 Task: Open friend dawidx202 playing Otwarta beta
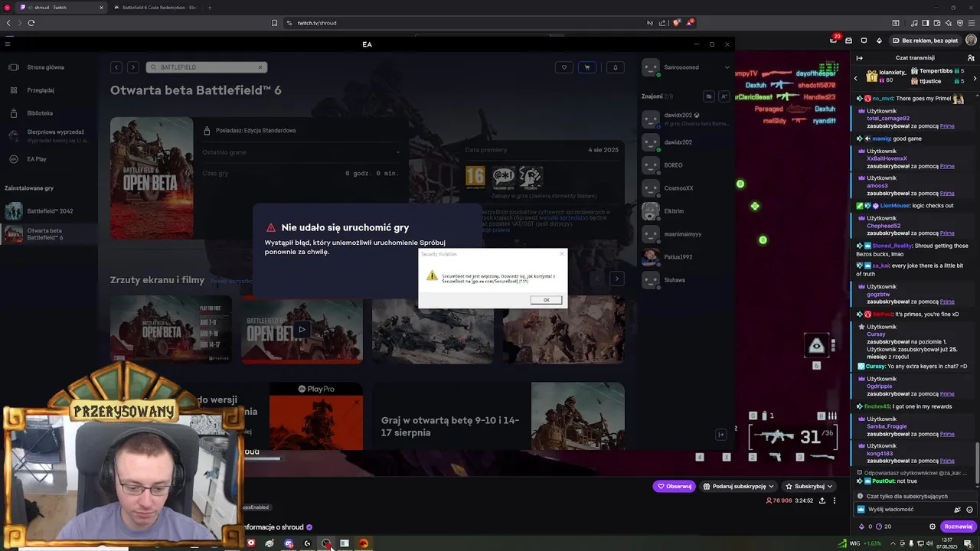685,119
